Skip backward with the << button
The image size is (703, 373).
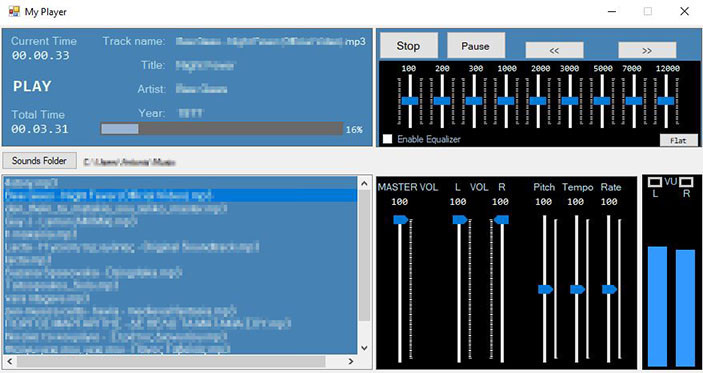(x=554, y=50)
